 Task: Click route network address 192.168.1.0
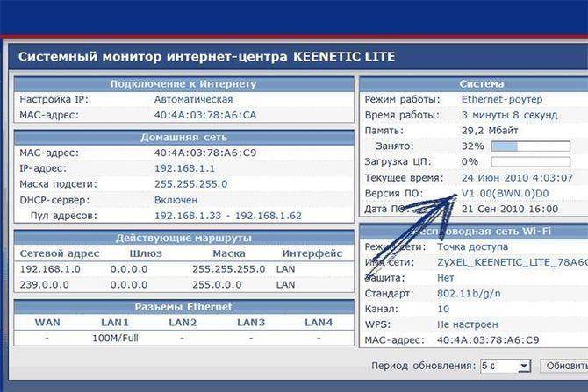click(x=50, y=269)
